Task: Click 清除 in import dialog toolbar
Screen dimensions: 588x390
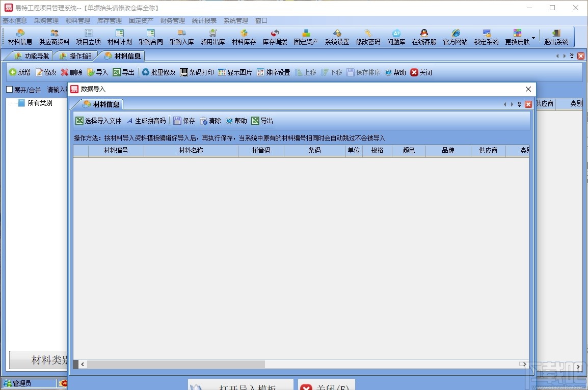Action: 210,121
